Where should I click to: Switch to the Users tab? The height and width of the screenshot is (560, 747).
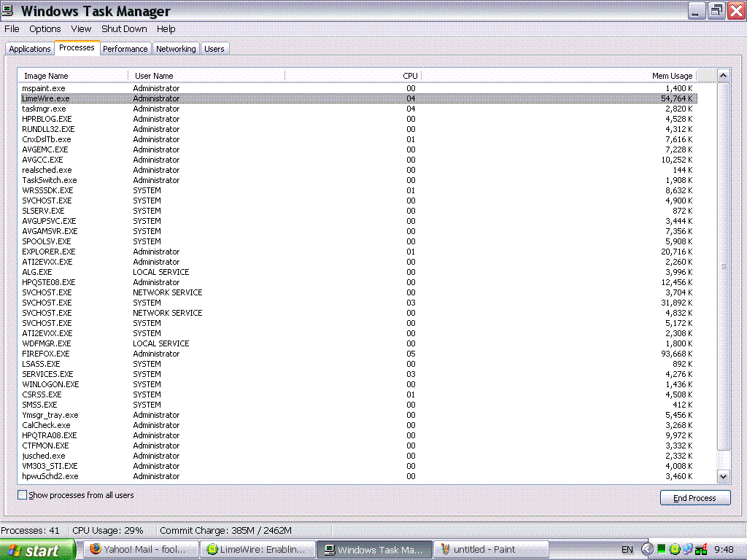click(214, 49)
